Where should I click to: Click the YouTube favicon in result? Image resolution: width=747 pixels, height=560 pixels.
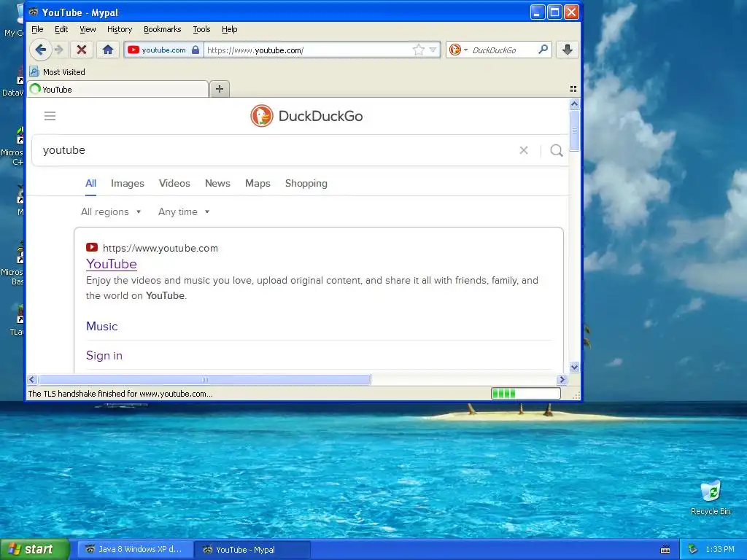coord(91,248)
